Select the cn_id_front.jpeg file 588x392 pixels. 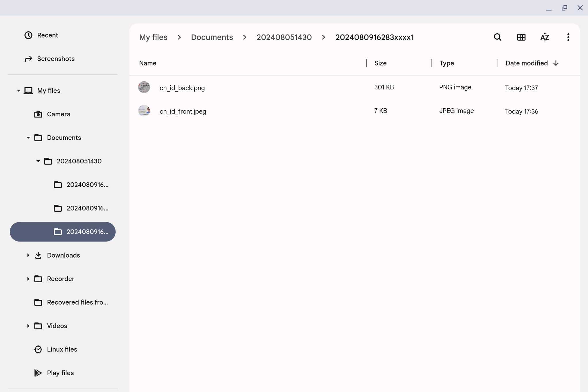tap(183, 111)
